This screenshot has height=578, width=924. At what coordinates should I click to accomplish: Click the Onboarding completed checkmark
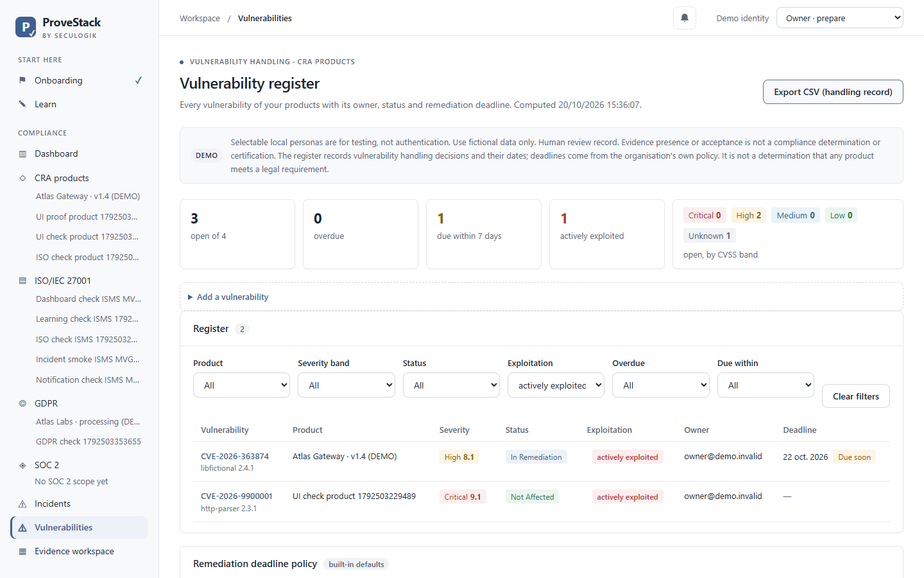point(138,80)
